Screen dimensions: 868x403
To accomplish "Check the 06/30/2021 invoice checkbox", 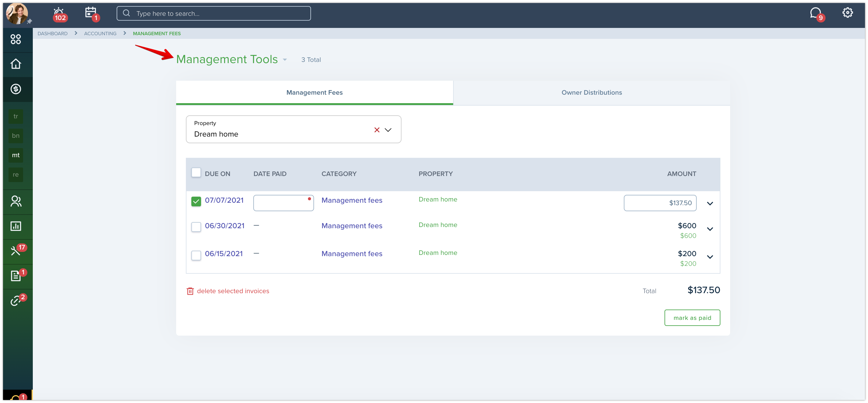I will [196, 227].
